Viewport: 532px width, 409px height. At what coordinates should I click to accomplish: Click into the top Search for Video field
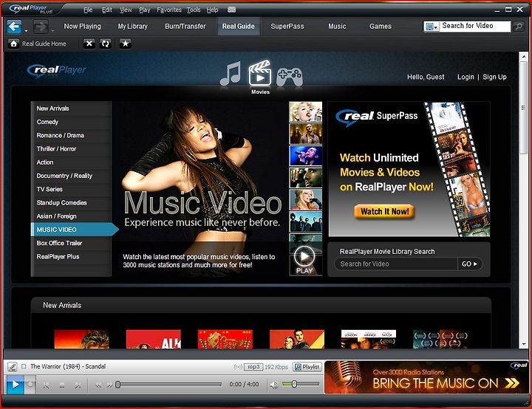click(475, 26)
